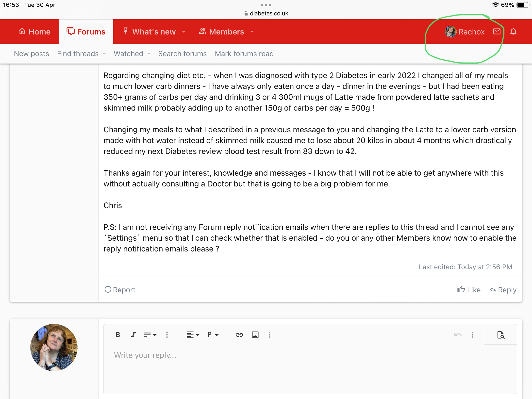Reply to Chris's post
This screenshot has width=532, height=399.
(x=503, y=290)
